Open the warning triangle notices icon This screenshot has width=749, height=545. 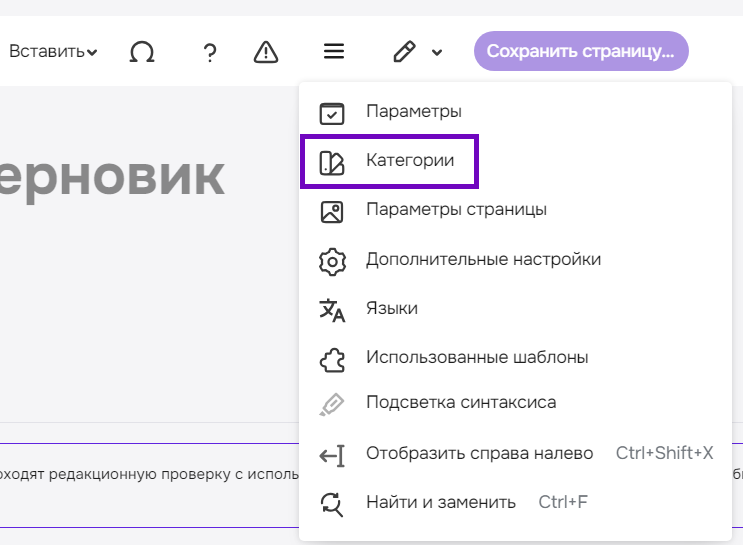[266, 52]
